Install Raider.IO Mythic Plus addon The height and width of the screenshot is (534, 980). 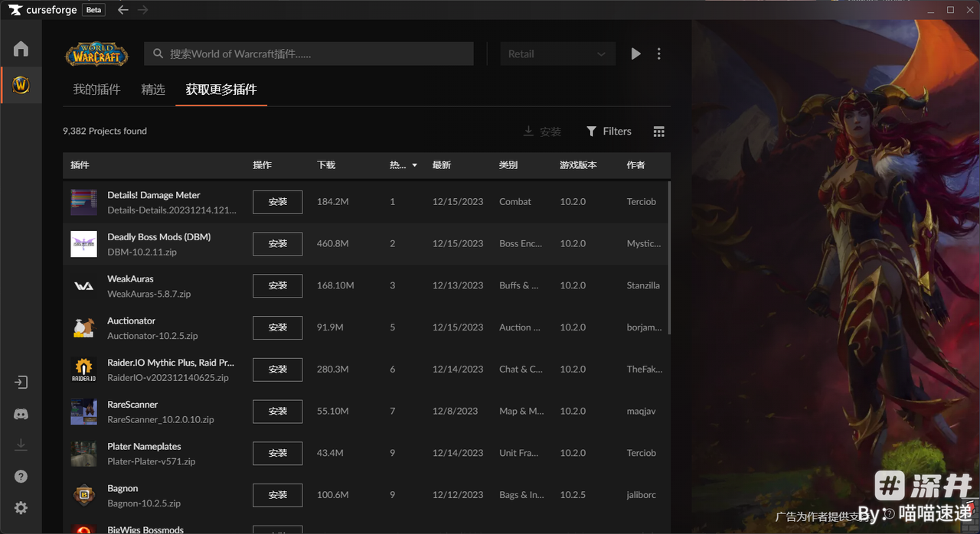click(x=277, y=370)
